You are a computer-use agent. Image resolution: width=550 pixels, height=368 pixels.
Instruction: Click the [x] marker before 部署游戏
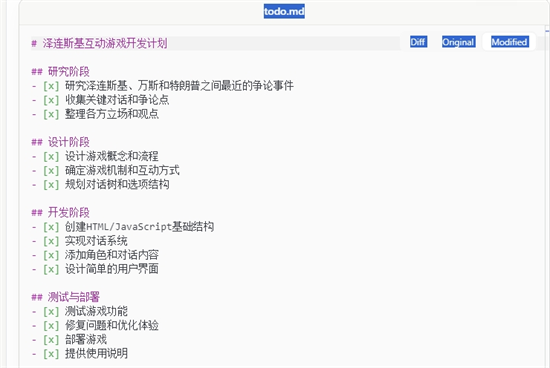pyautogui.click(x=51, y=340)
